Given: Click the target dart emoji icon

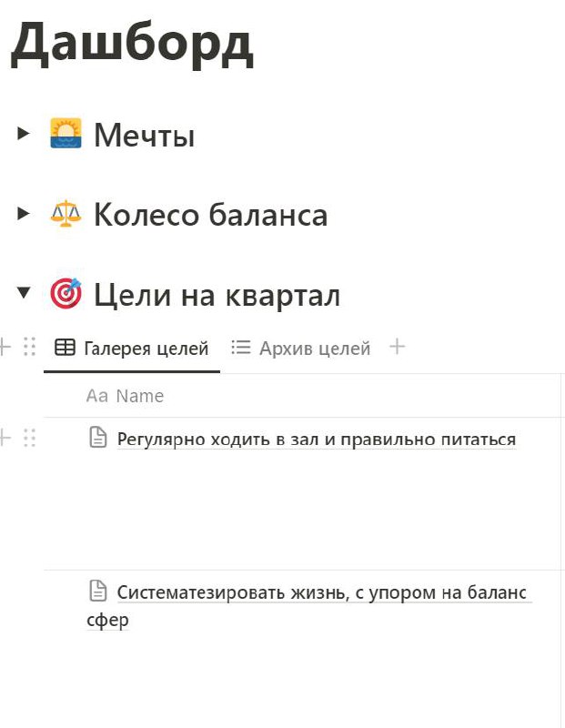Looking at the screenshot, I should [x=66, y=293].
